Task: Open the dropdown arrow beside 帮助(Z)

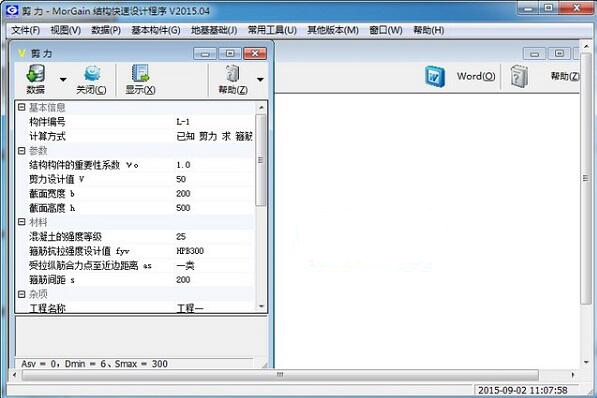Action: (x=260, y=80)
